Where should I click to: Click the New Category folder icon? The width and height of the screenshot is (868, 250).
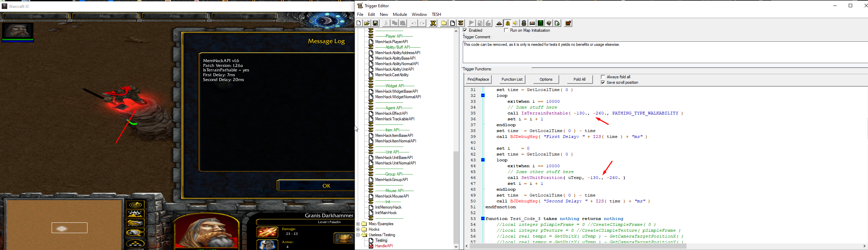point(444,23)
